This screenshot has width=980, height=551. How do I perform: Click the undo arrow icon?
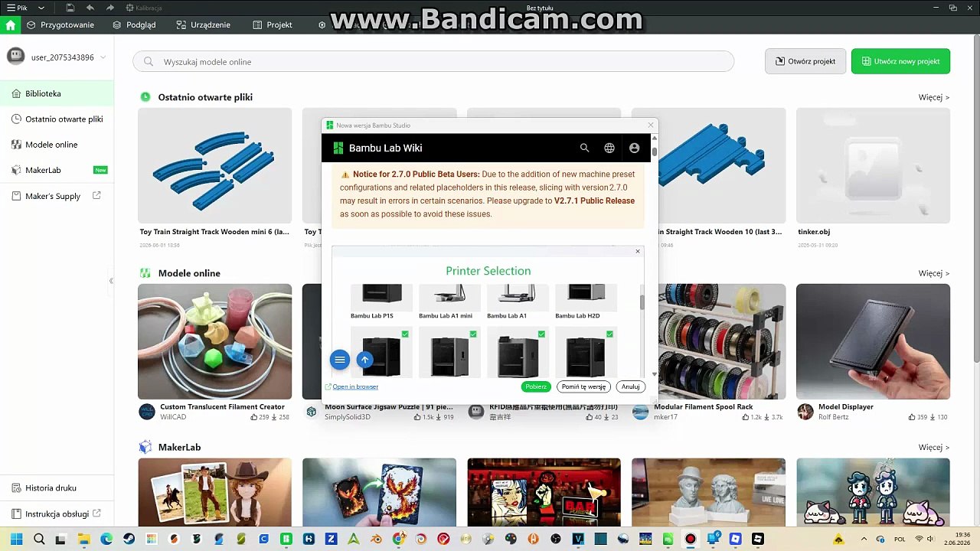click(90, 8)
